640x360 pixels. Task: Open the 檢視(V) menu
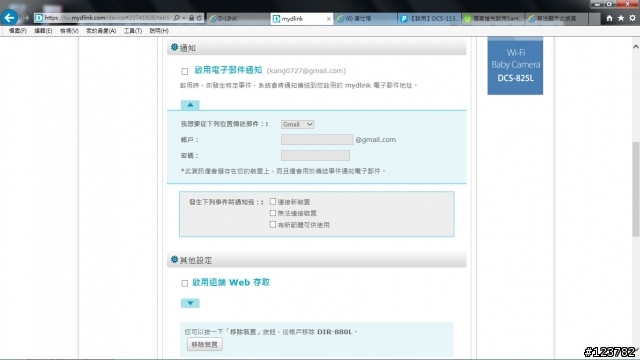(x=69, y=31)
